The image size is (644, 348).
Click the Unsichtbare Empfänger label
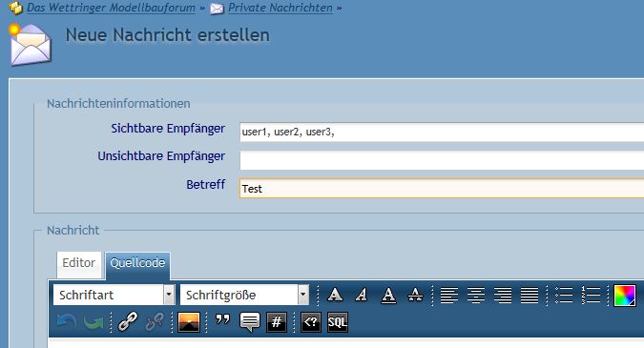click(161, 156)
